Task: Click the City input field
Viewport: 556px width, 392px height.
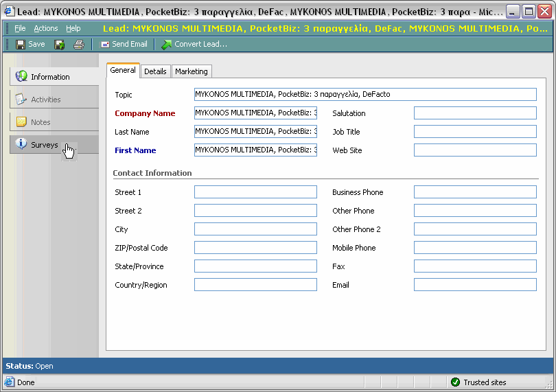Action: click(x=255, y=229)
